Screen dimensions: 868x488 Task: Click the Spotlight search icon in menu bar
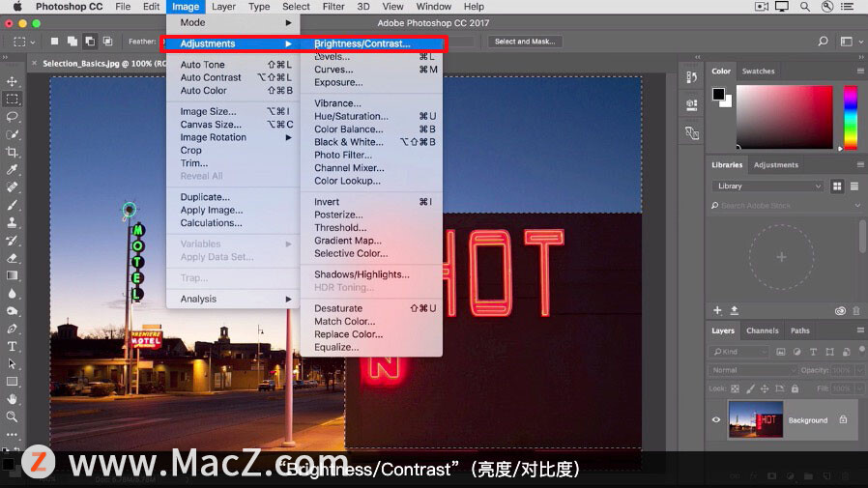(805, 7)
